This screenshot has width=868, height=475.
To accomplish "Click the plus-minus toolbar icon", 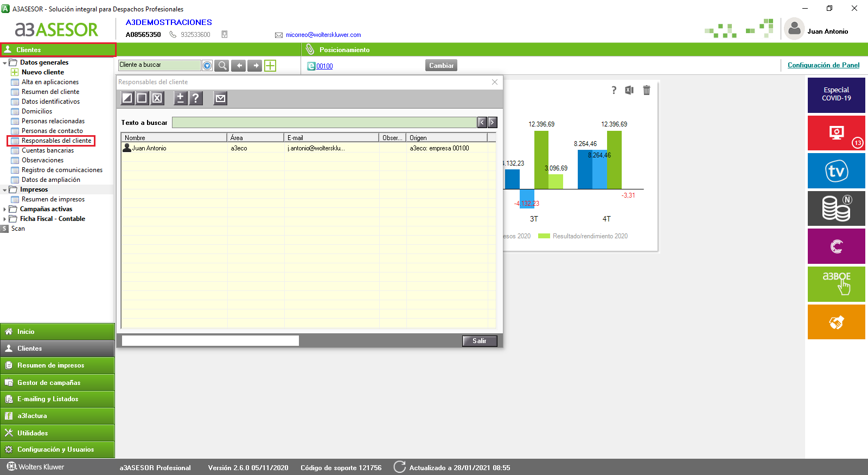I will [180, 98].
